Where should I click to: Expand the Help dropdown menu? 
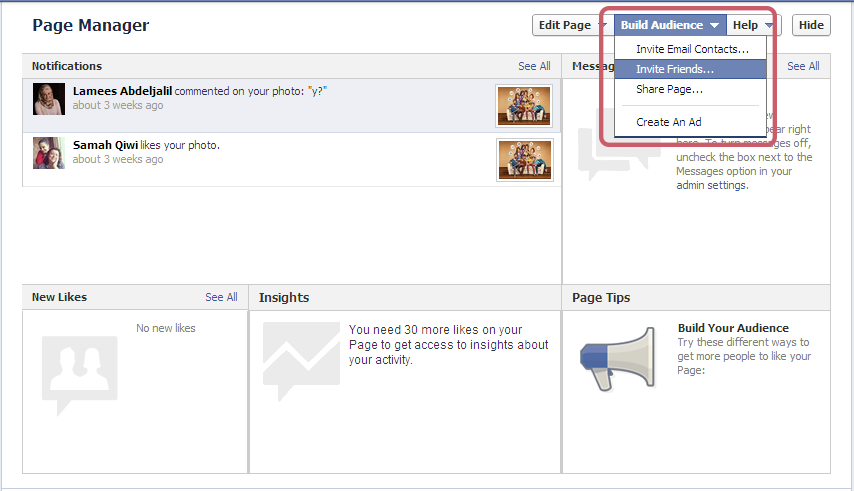click(752, 25)
